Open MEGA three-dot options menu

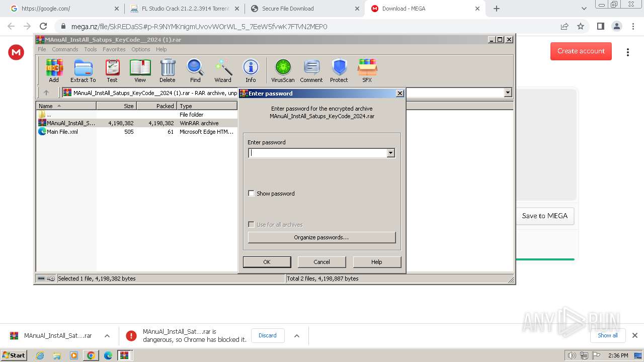pyautogui.click(x=627, y=52)
